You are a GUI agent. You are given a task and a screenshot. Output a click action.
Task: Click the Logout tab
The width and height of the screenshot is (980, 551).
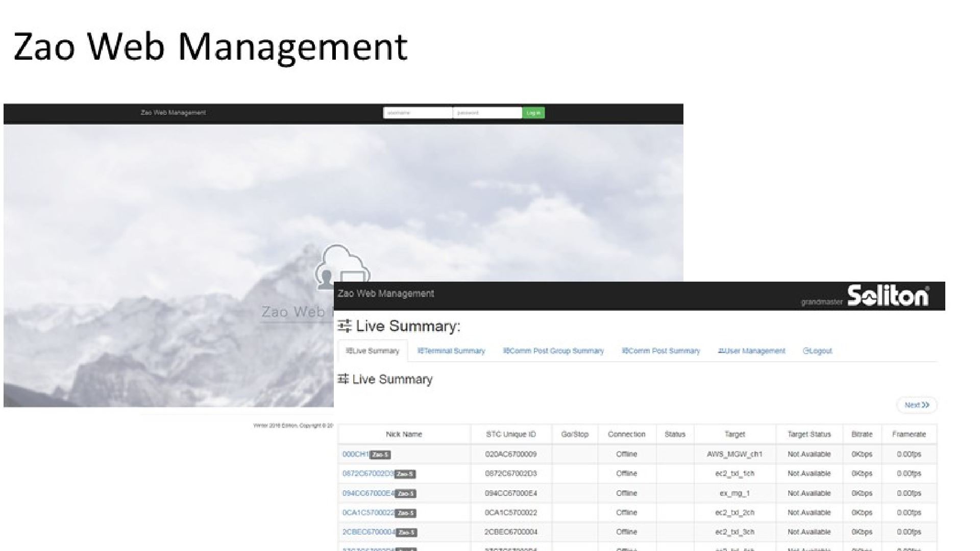pyautogui.click(x=818, y=351)
